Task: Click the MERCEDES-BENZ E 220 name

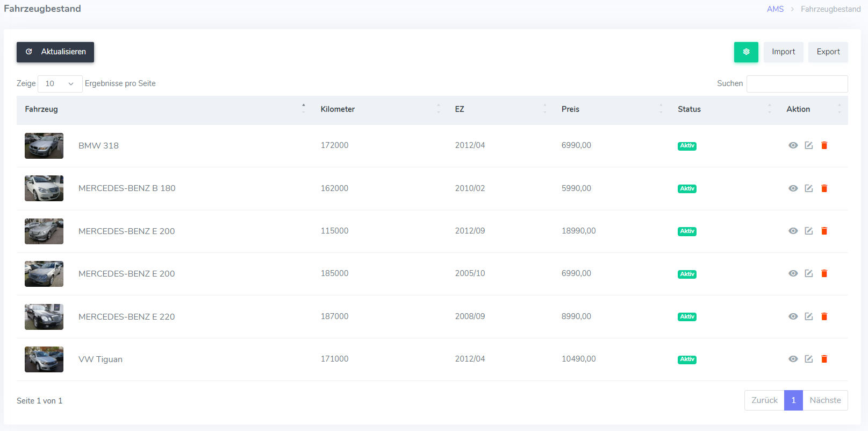Action: click(126, 317)
